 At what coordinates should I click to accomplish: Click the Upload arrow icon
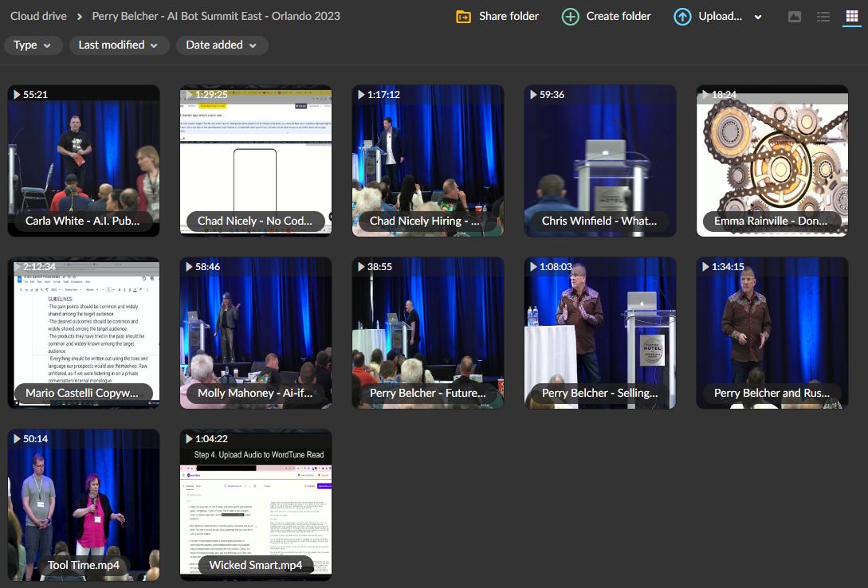(682, 17)
